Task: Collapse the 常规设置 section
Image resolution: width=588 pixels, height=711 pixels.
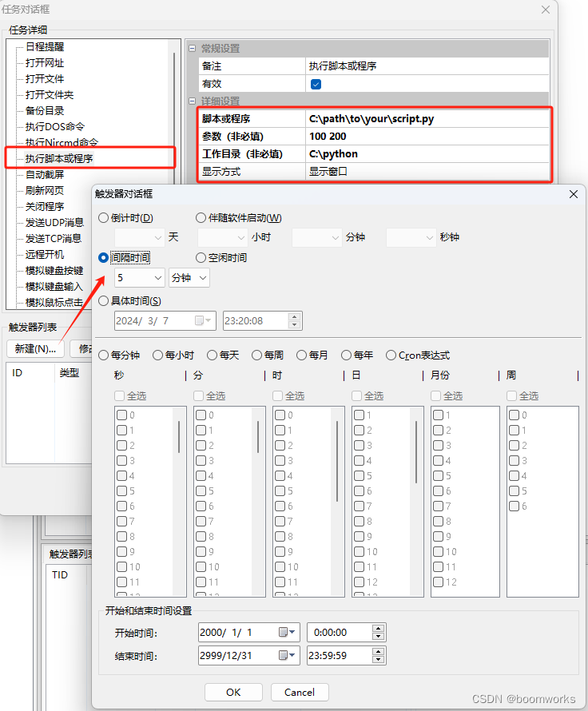Action: (193, 48)
